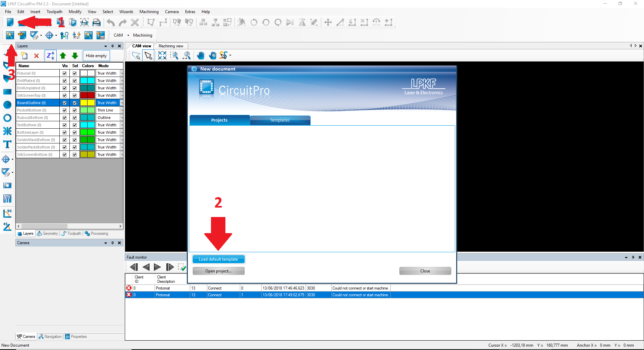644x350 pixels.
Task: Select the filled circle drawing tool
Action: pos(7,105)
